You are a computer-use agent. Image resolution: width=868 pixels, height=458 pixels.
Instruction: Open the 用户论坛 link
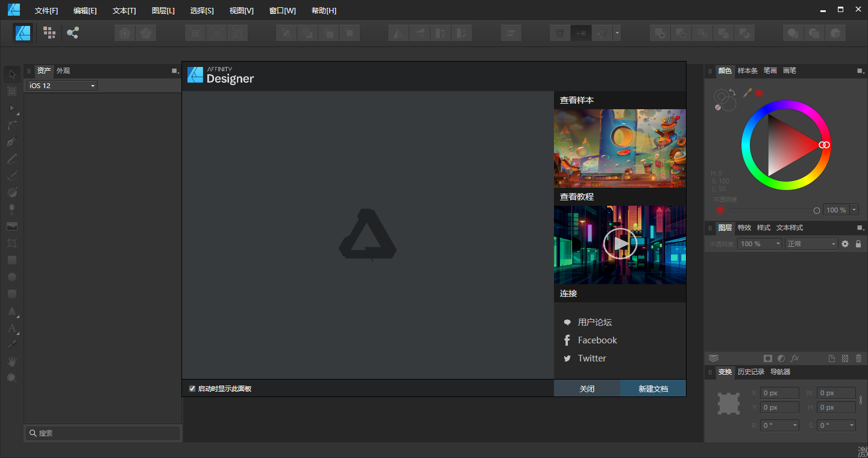pyautogui.click(x=595, y=322)
